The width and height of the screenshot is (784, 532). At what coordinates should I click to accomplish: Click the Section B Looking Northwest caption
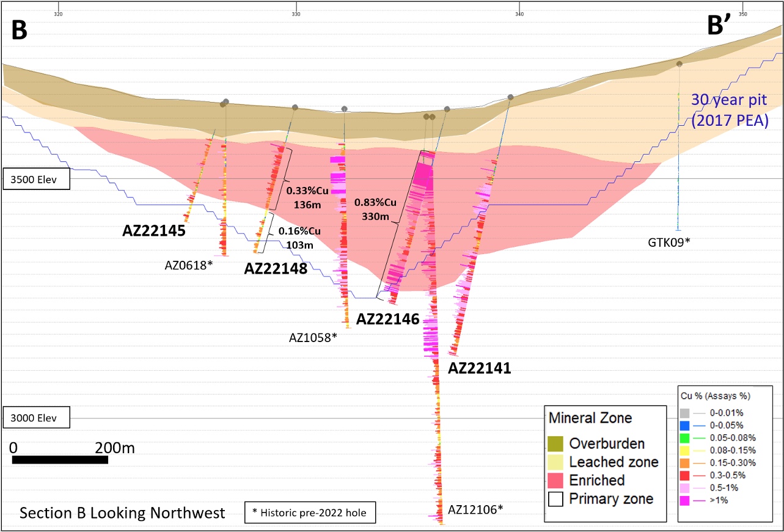122,513
